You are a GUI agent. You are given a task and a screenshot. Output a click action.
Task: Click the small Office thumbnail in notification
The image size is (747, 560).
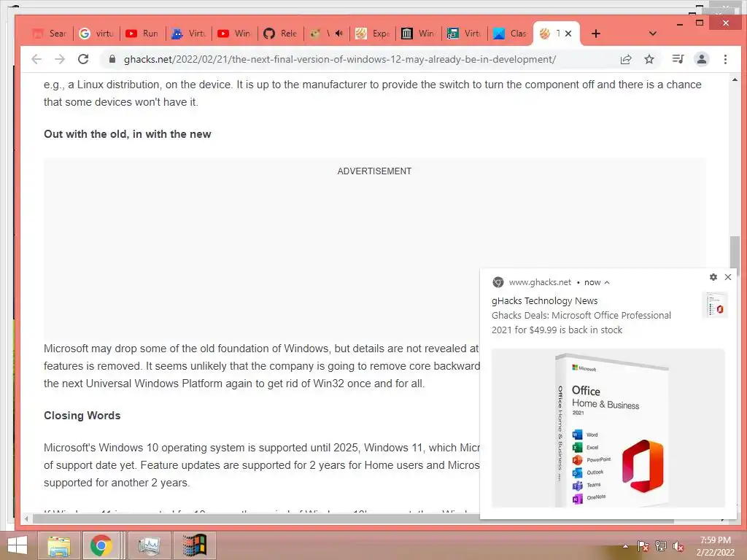coord(715,305)
